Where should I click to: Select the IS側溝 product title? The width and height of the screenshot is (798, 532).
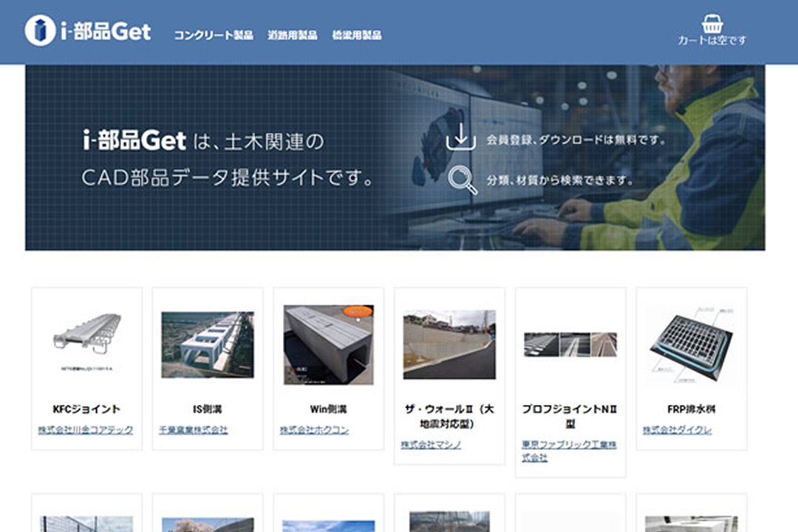click(208, 409)
